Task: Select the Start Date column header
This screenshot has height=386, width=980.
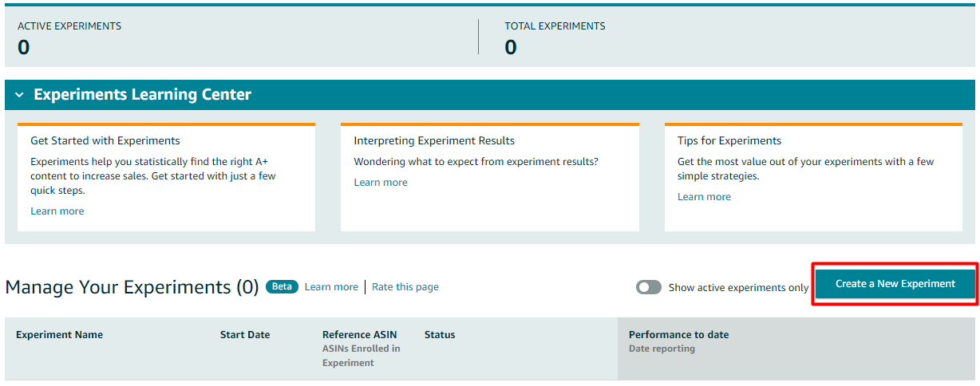Action: tap(245, 335)
